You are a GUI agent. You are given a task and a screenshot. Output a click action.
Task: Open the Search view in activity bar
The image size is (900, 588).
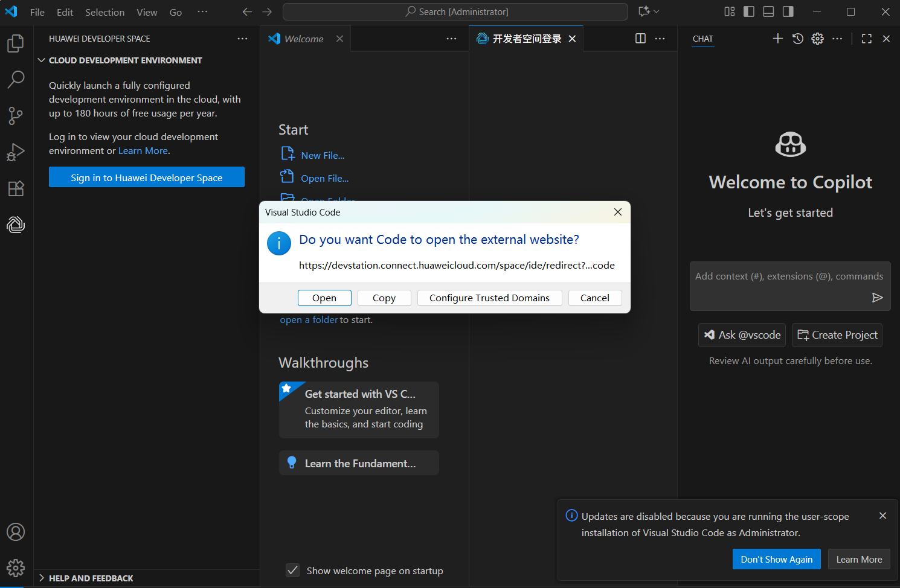tap(16, 79)
